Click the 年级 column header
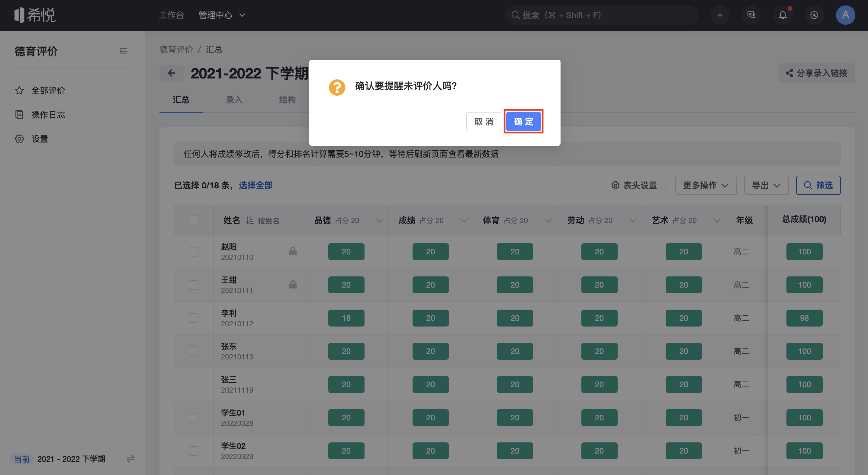The image size is (868, 475). tap(744, 221)
